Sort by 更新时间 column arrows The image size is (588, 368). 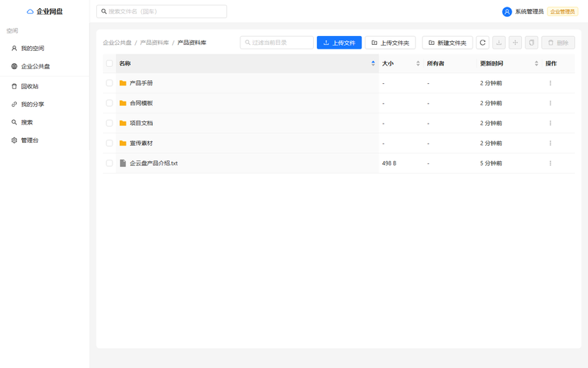[537, 63]
